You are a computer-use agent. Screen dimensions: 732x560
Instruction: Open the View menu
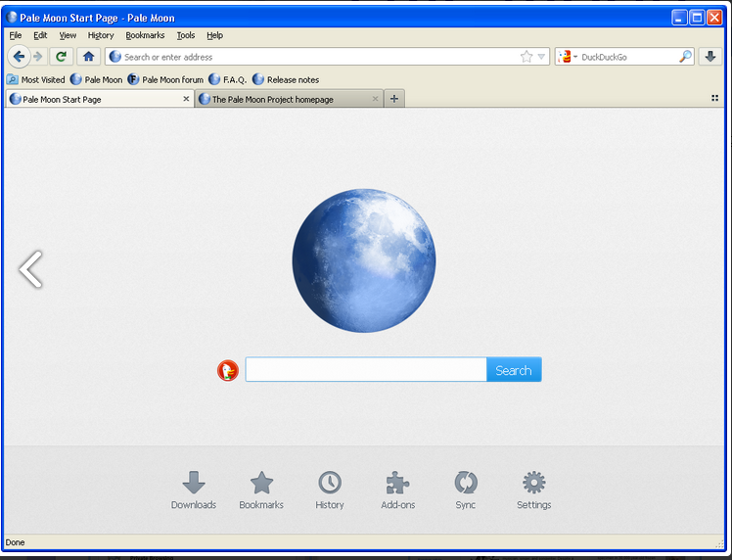[x=68, y=35]
